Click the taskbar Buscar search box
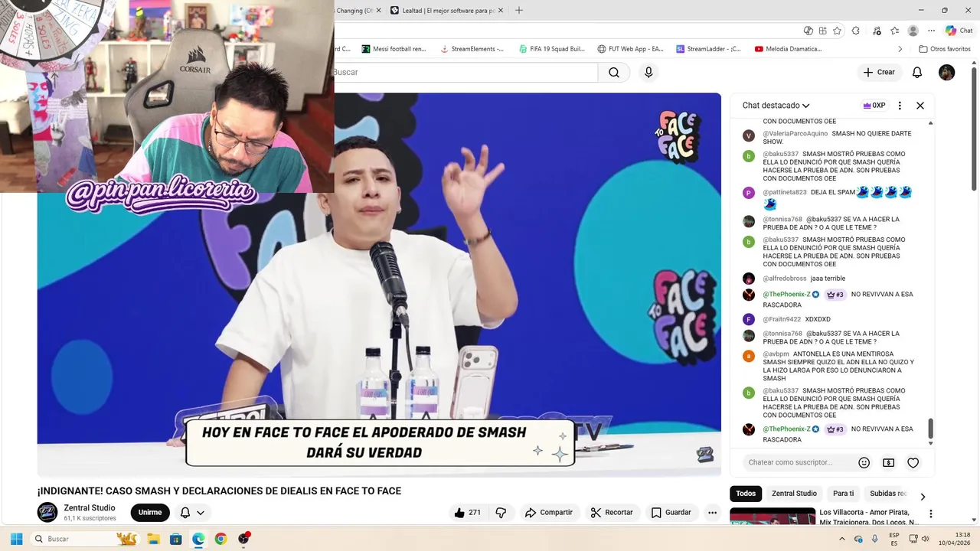The width and height of the screenshot is (980, 551). (x=86, y=539)
